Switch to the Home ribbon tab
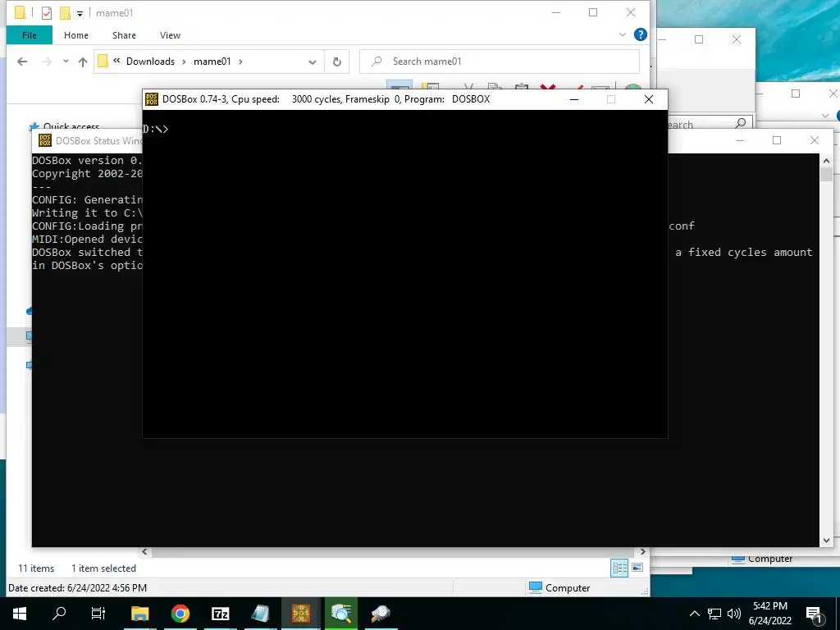 point(76,35)
